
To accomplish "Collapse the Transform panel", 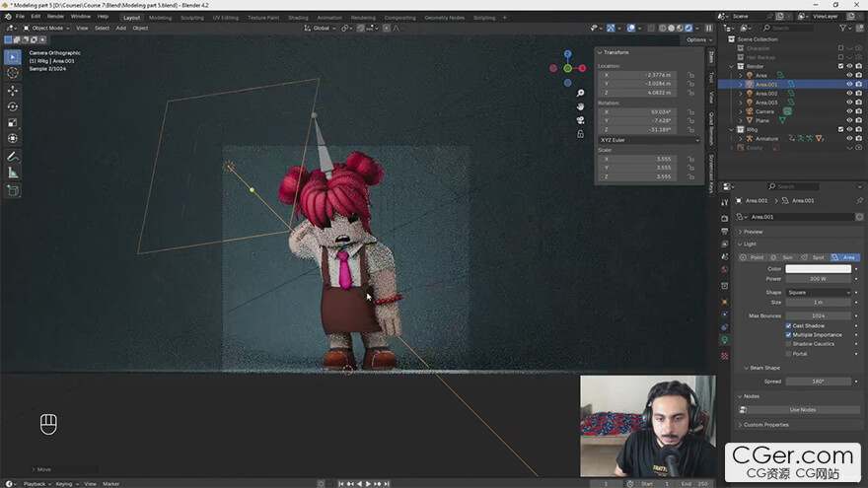I will 600,52.
